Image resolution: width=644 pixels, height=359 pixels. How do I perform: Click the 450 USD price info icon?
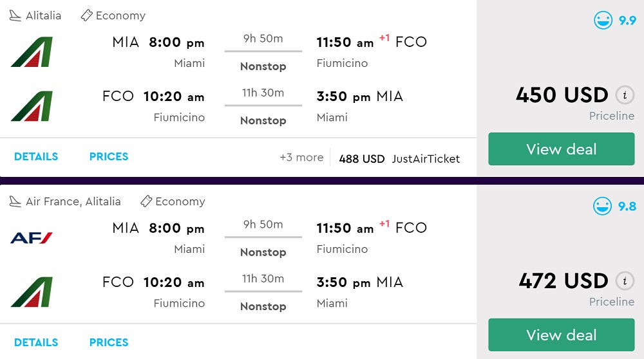[x=623, y=96]
